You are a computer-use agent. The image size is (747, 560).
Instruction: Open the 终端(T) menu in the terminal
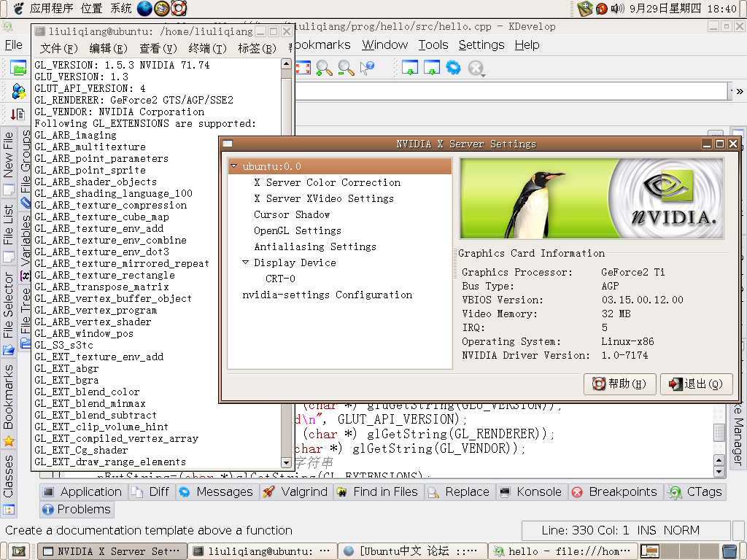(208, 49)
